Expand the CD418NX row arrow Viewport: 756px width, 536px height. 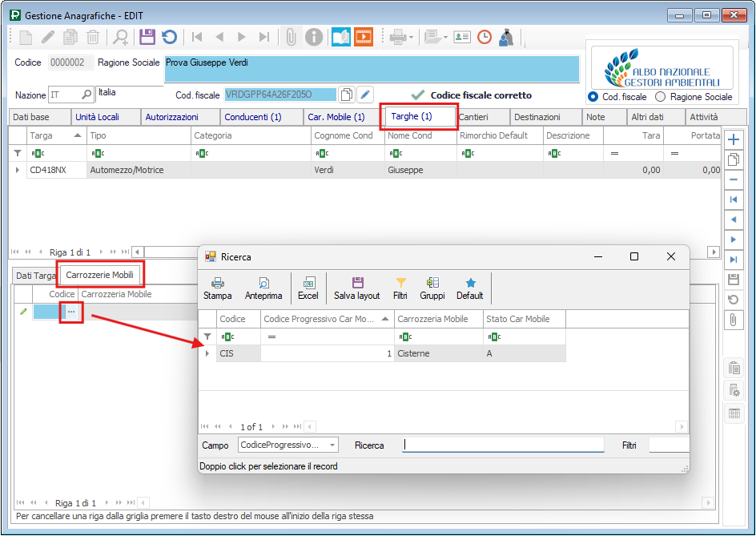tap(18, 170)
